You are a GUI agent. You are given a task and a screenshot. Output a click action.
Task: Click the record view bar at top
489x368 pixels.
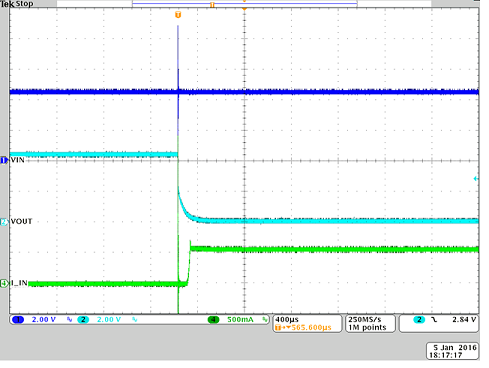coord(244,4)
